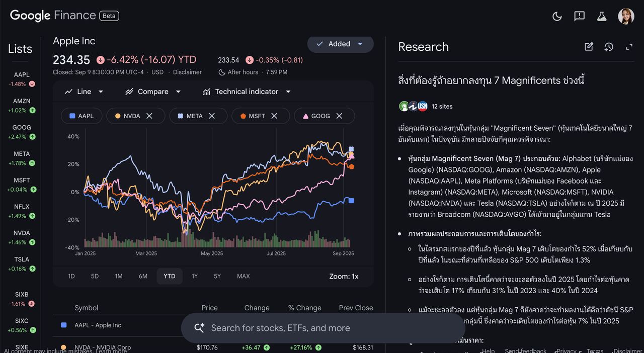
Task: Expand the Research panel to fullscreen
Action: click(629, 47)
